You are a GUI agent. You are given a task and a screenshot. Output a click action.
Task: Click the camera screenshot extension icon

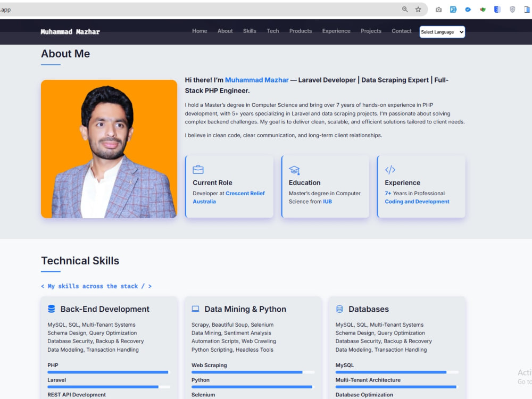(x=439, y=10)
